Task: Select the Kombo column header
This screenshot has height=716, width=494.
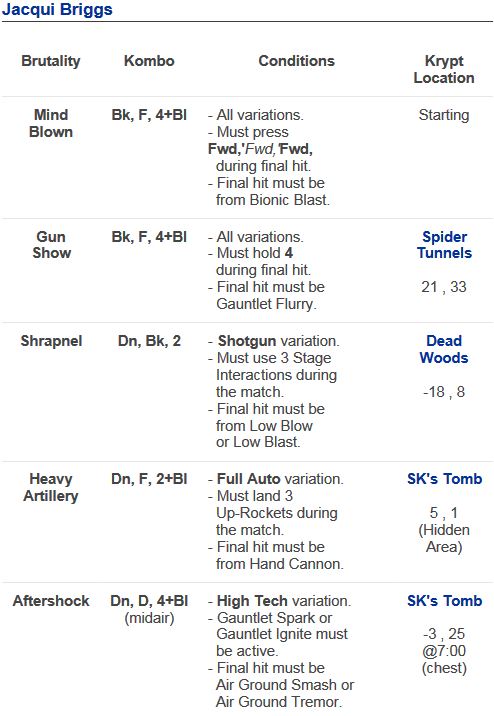Action: (149, 61)
